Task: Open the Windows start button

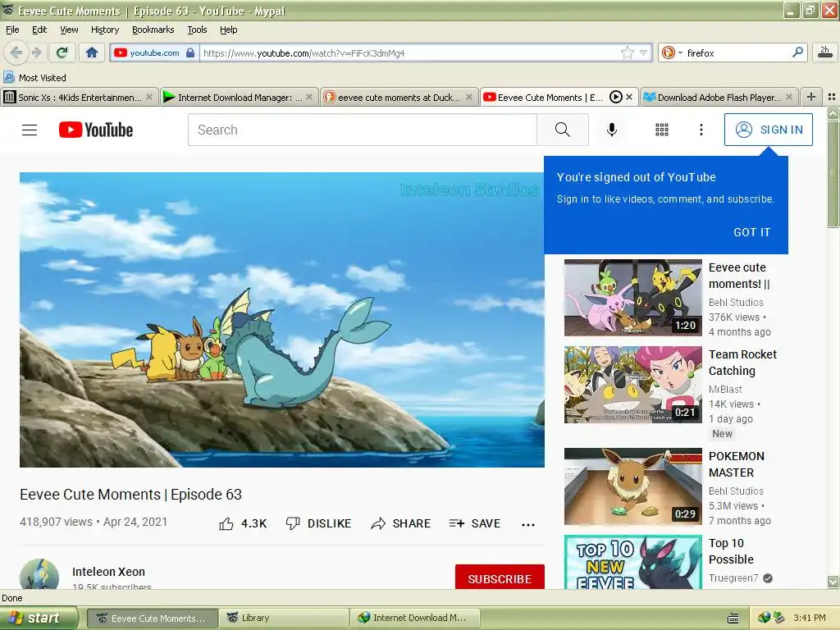Action: 39,618
